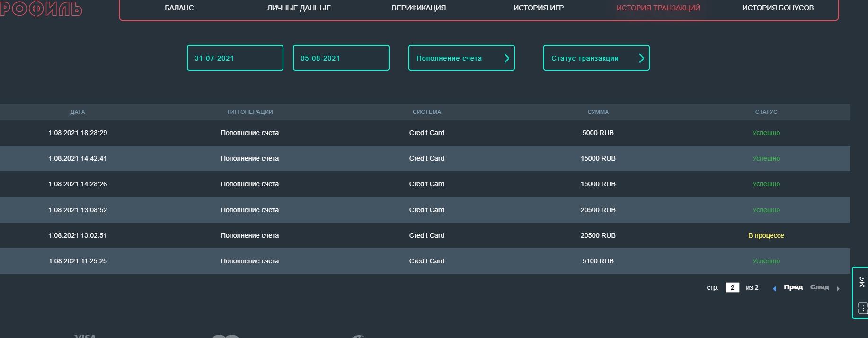Click Credit Card in the 13:02:51 row

point(427,235)
